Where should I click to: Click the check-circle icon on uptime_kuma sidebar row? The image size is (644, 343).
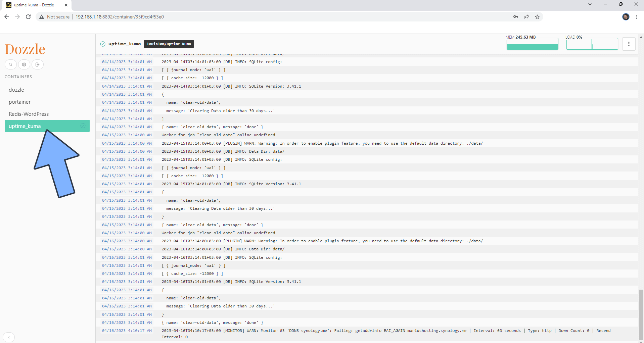(83, 126)
